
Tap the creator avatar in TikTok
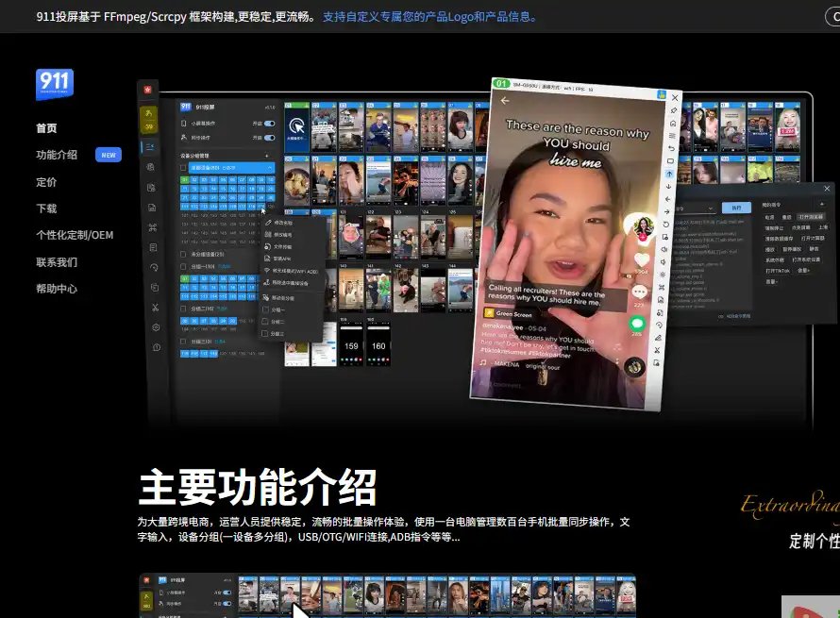point(643,227)
